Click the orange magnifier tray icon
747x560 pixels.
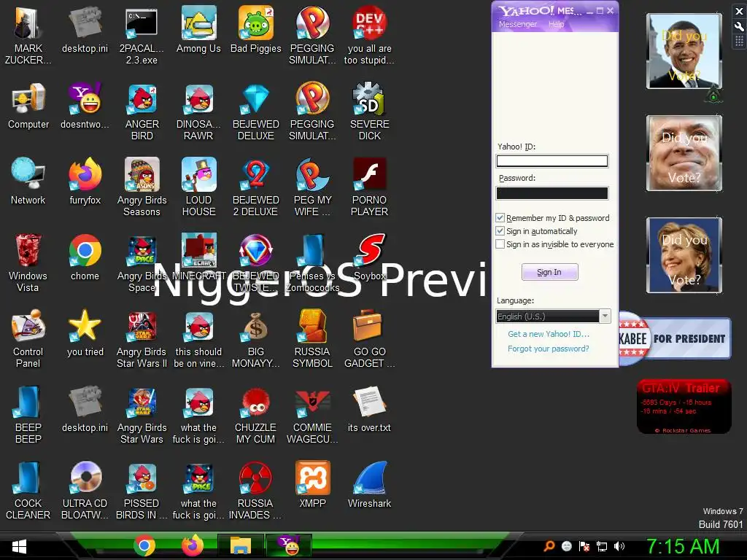[549, 546]
